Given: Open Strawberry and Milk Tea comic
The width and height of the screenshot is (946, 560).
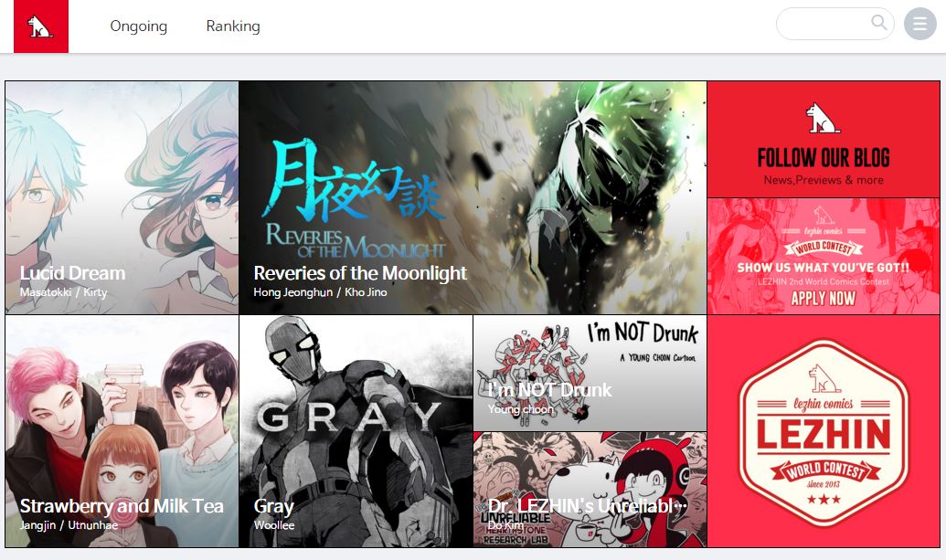Looking at the screenshot, I should coord(122,431).
